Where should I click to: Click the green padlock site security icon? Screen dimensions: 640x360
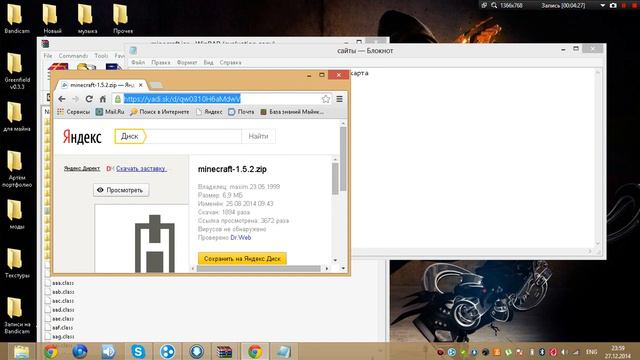(x=118, y=99)
